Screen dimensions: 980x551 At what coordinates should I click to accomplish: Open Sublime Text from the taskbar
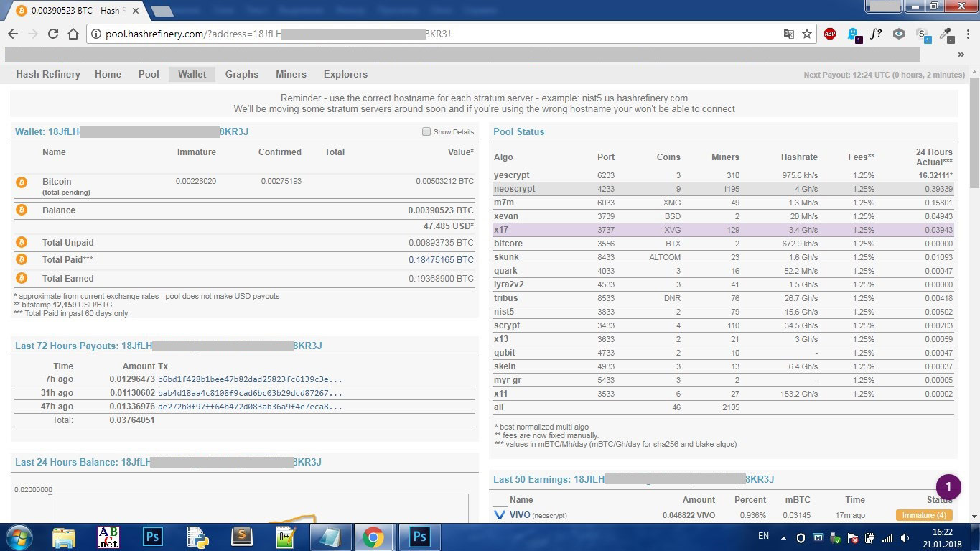tap(243, 537)
